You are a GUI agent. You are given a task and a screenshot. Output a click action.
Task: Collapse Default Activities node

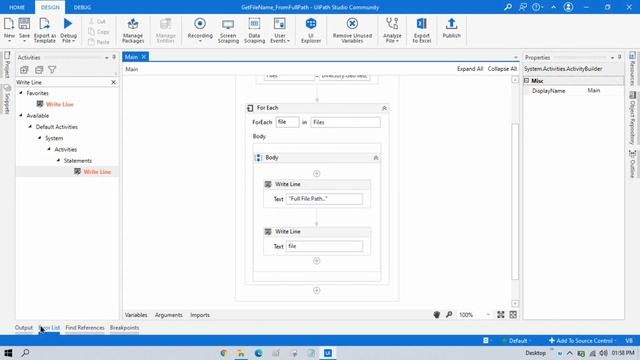click(x=31, y=127)
